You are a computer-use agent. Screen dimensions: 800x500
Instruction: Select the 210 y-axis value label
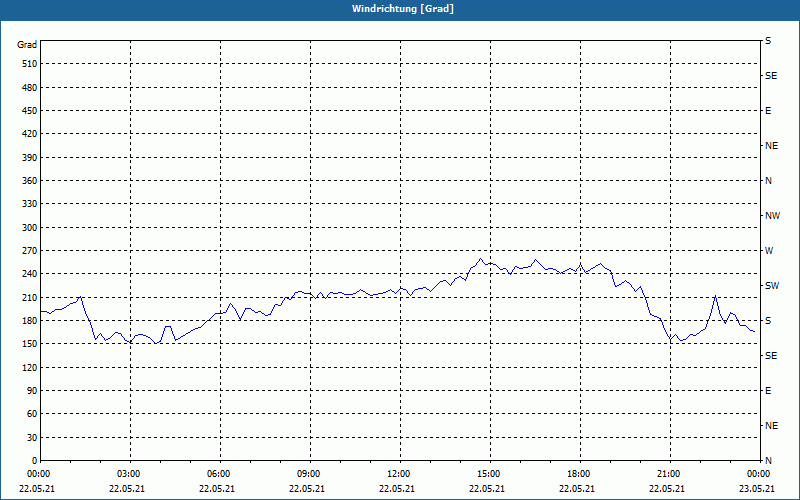30,297
